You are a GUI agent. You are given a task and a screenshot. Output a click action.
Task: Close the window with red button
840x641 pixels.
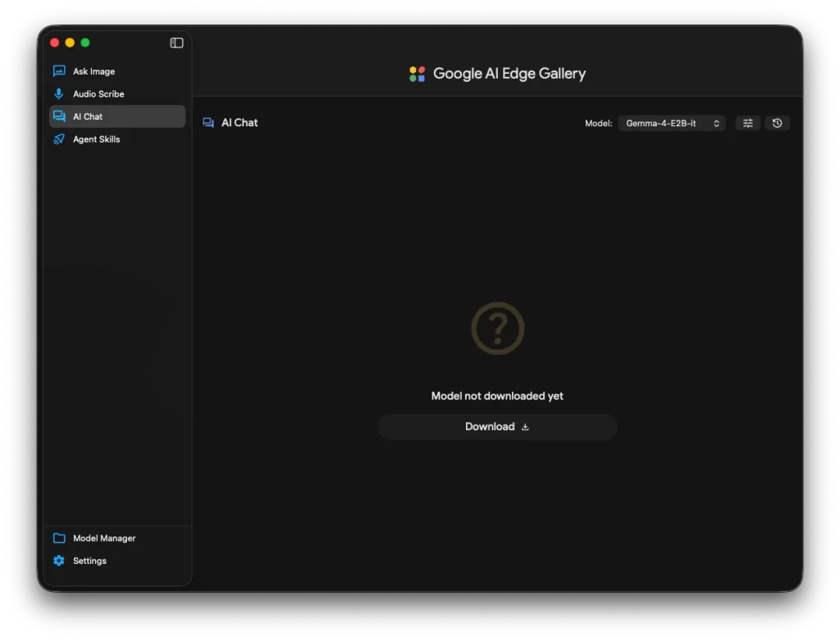pos(55,43)
